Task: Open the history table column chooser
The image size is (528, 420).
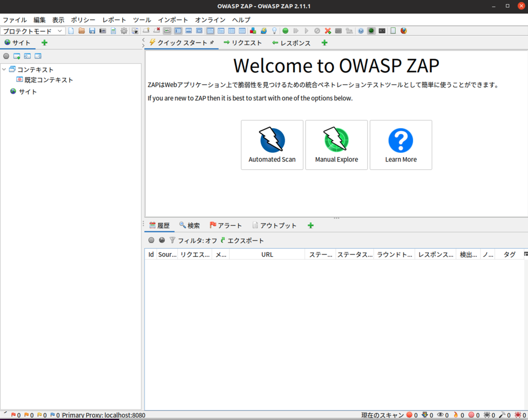Action: [525, 254]
